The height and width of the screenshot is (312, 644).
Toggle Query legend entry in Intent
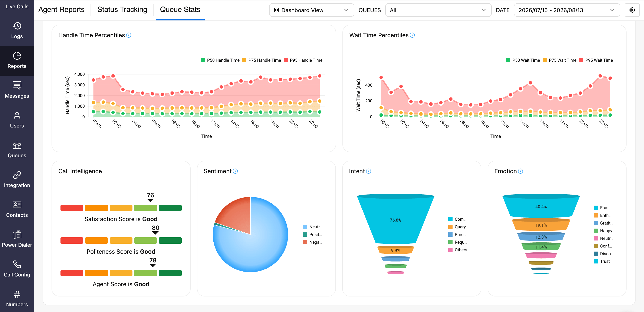(x=457, y=227)
